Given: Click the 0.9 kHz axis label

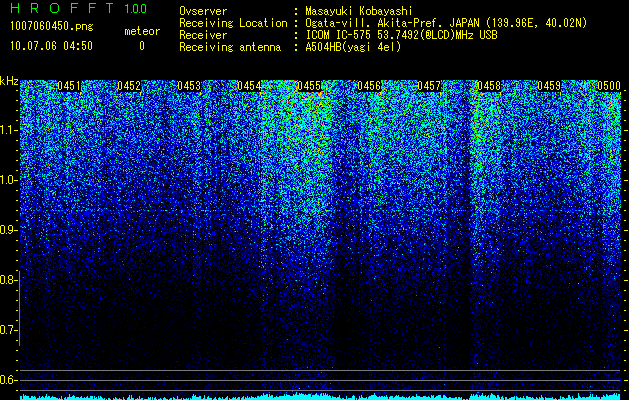Looking at the screenshot, I should pyautogui.click(x=7, y=230).
